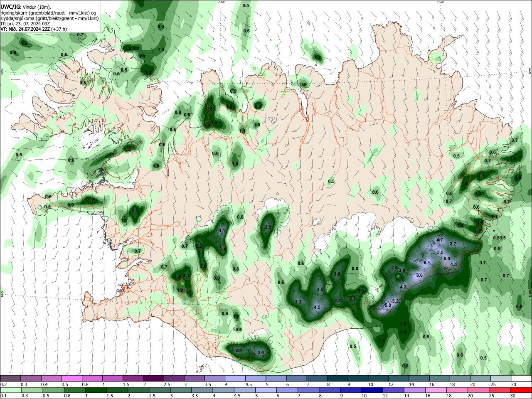Image resolution: width=532 pixels, height=399 pixels.
Task: Pick the dark mauve 0.2–0.3 snow legend swatch
Action: pyautogui.click(x=10, y=378)
